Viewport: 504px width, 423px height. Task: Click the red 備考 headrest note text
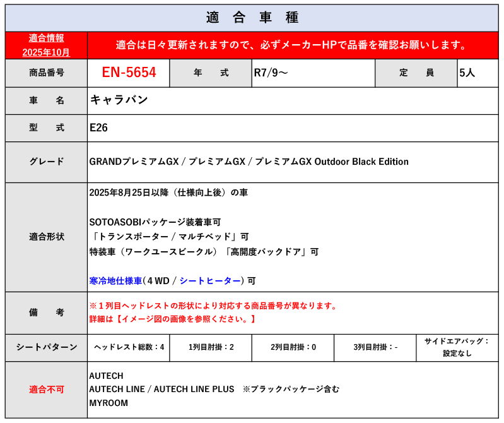[213, 306]
